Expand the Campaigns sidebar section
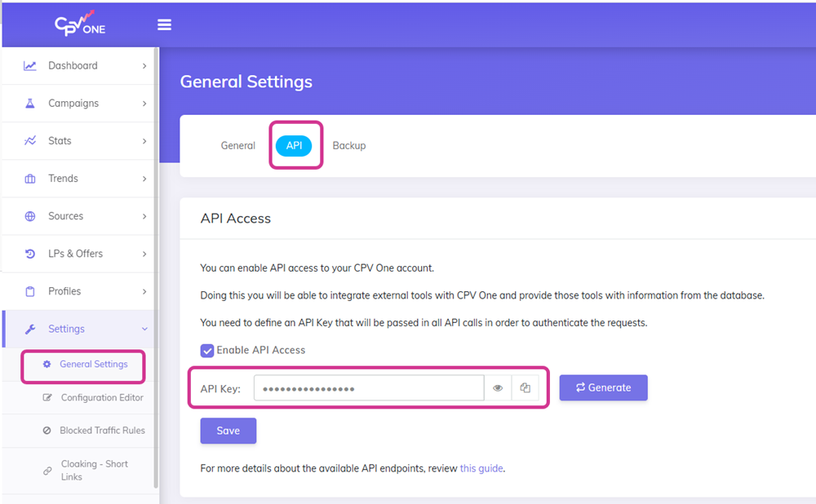The height and width of the screenshot is (504, 816). click(x=144, y=103)
